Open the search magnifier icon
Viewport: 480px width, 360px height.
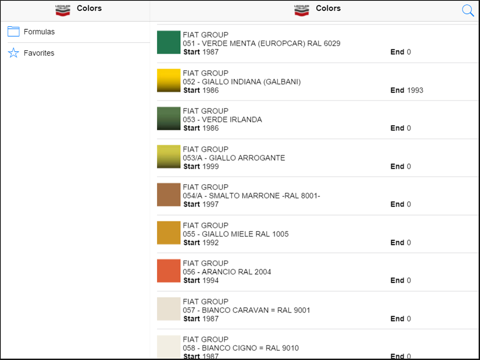point(468,10)
